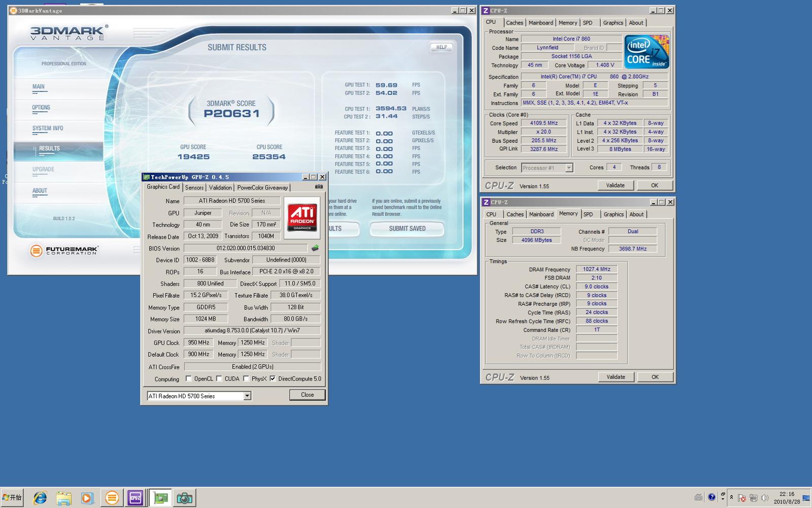Switch to Sensors tab in GPU-Z
This screenshot has width=812, height=508.
[x=194, y=187]
